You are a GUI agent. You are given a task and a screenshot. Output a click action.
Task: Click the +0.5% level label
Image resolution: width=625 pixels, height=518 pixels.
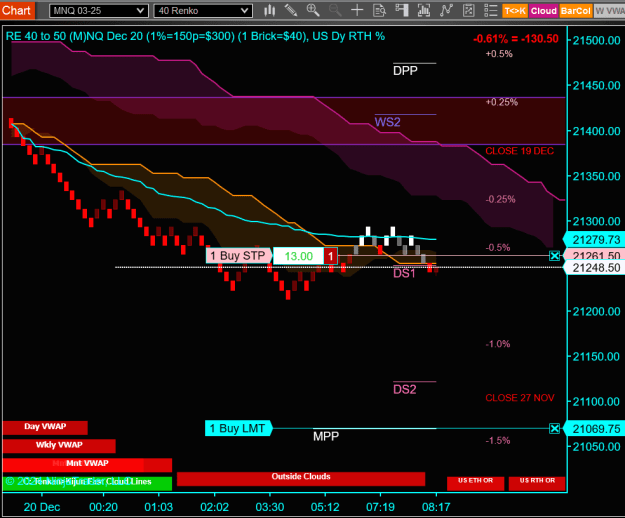coord(499,54)
